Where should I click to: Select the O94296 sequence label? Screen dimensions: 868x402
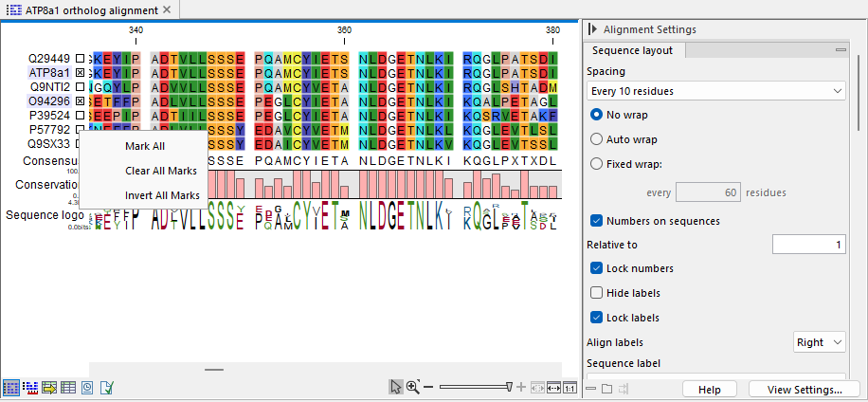(x=49, y=101)
